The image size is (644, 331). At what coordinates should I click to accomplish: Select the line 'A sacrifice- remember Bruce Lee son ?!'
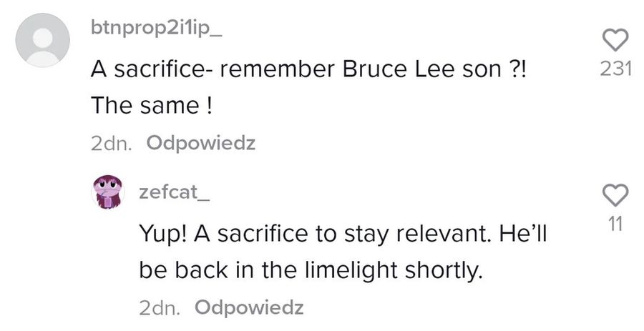coord(308,69)
